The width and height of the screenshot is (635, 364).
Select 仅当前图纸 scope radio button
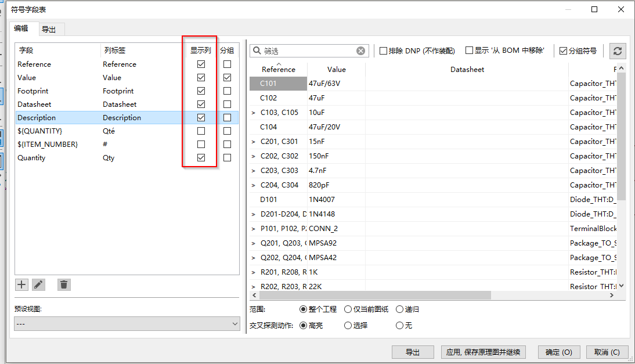(x=348, y=309)
